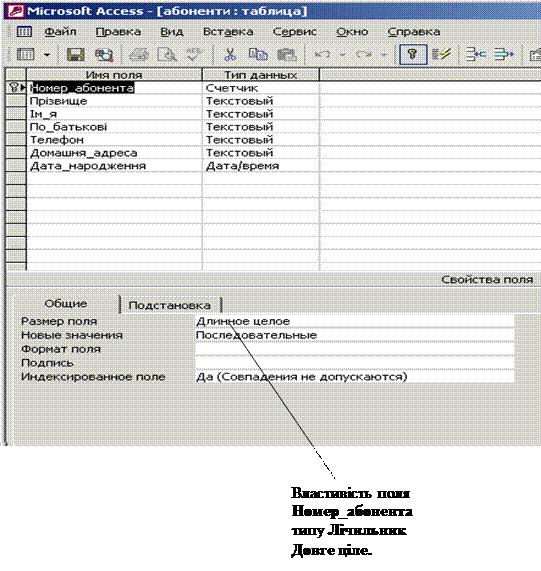Click the Access title bar icon
This screenshot has height=571, width=541.
pyautogui.click(x=16, y=11)
